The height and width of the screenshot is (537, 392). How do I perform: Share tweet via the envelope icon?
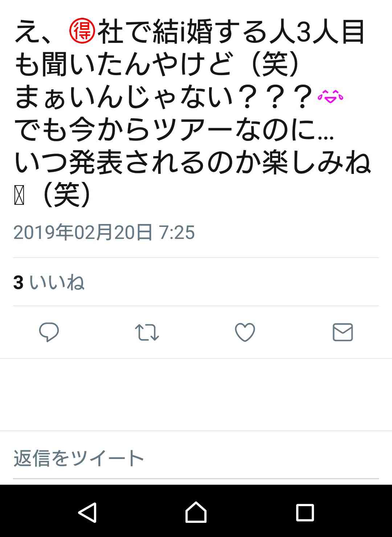click(x=343, y=332)
